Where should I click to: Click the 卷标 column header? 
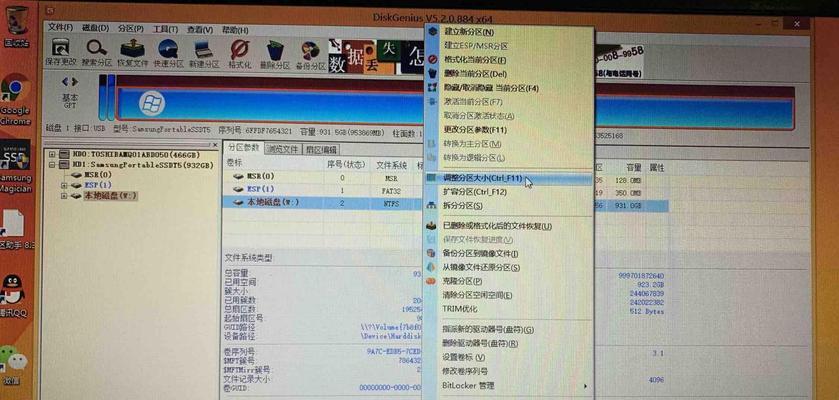click(234, 164)
